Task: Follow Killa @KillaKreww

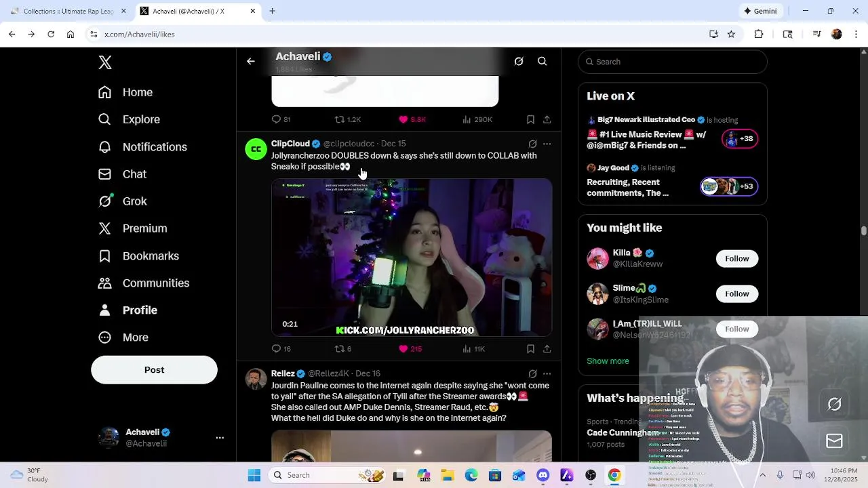Action: point(736,258)
